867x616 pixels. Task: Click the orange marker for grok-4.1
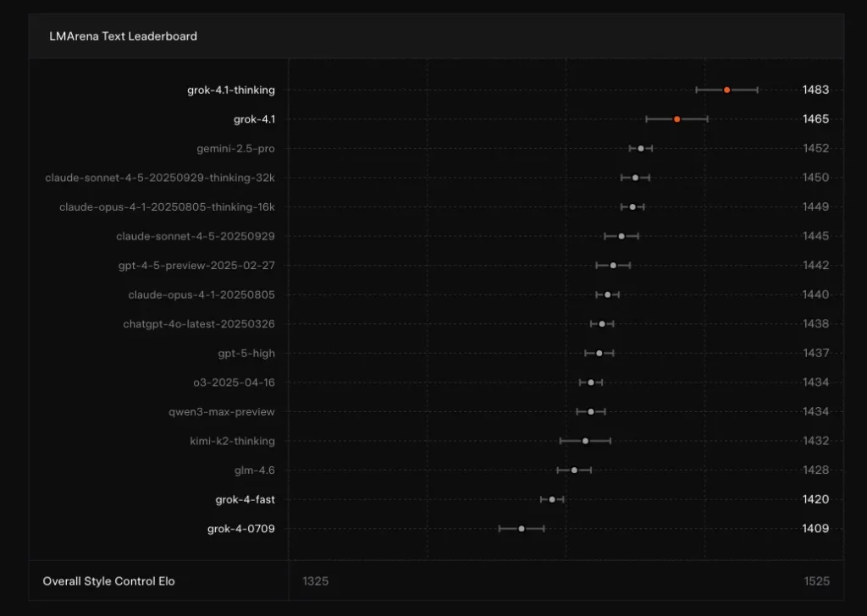(676, 119)
